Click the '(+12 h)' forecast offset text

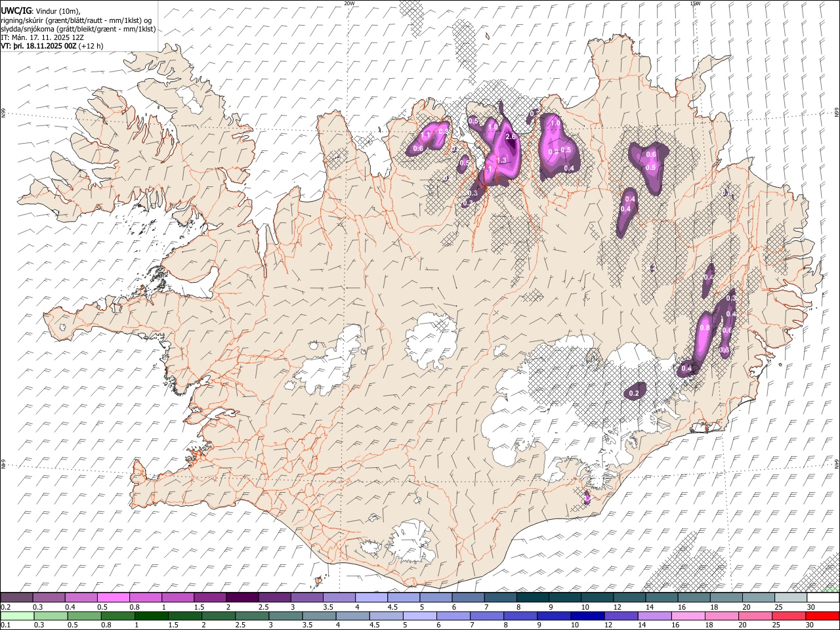[x=91, y=46]
